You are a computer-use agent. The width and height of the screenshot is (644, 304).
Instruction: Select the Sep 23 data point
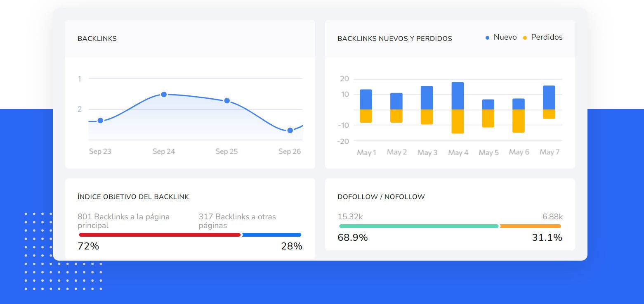(100, 120)
